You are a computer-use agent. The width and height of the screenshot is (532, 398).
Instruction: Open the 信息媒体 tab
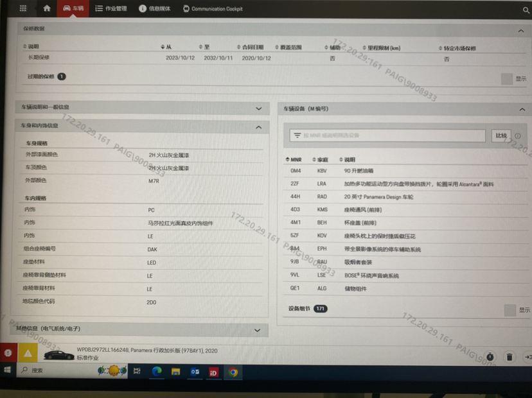(155, 8)
